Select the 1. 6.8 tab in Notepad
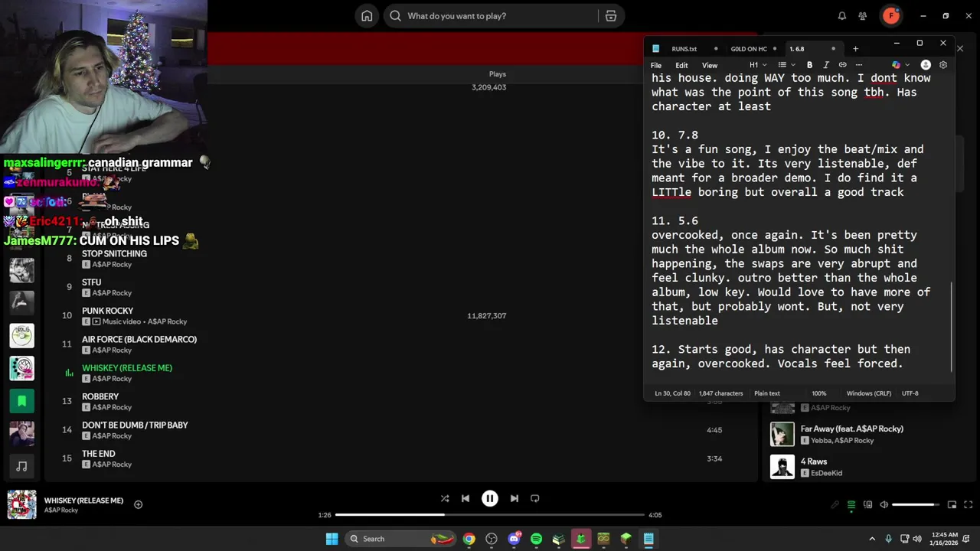Screen dimensions: 980x551 point(797,49)
